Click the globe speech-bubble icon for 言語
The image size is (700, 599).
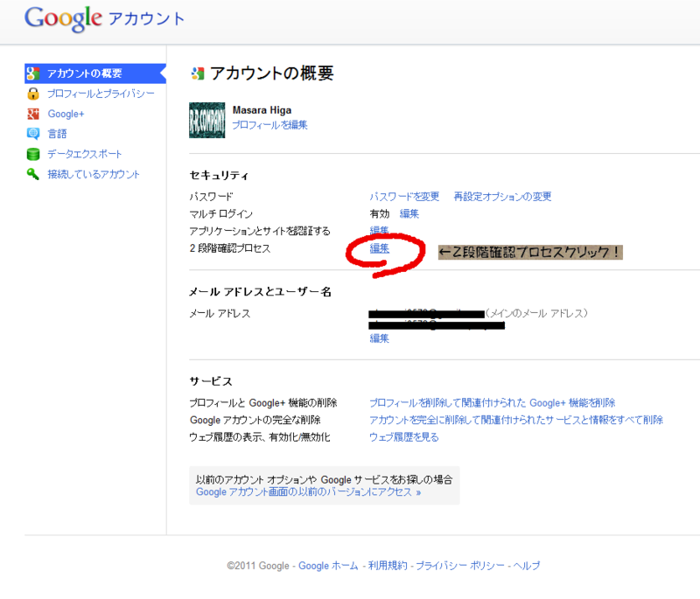pos(33,134)
